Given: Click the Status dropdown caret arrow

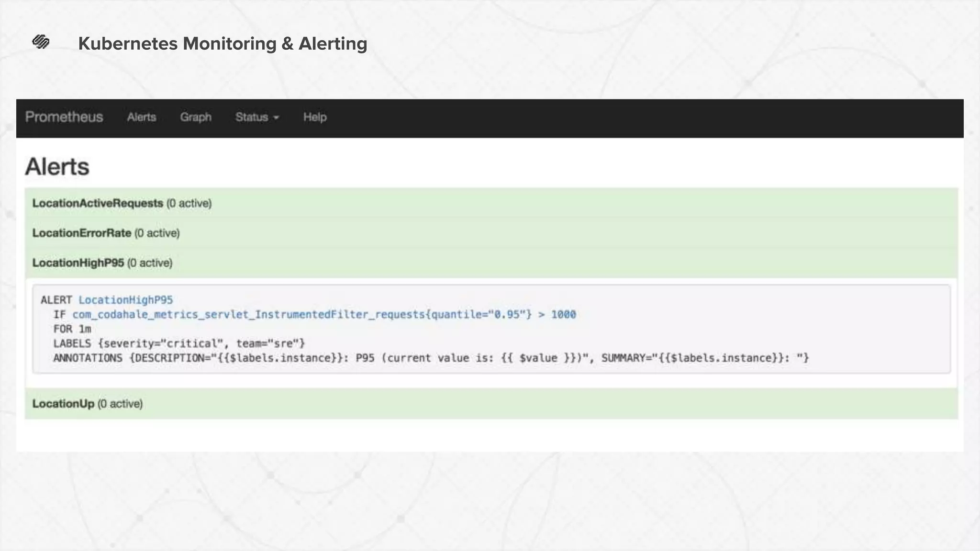Looking at the screenshot, I should point(276,118).
